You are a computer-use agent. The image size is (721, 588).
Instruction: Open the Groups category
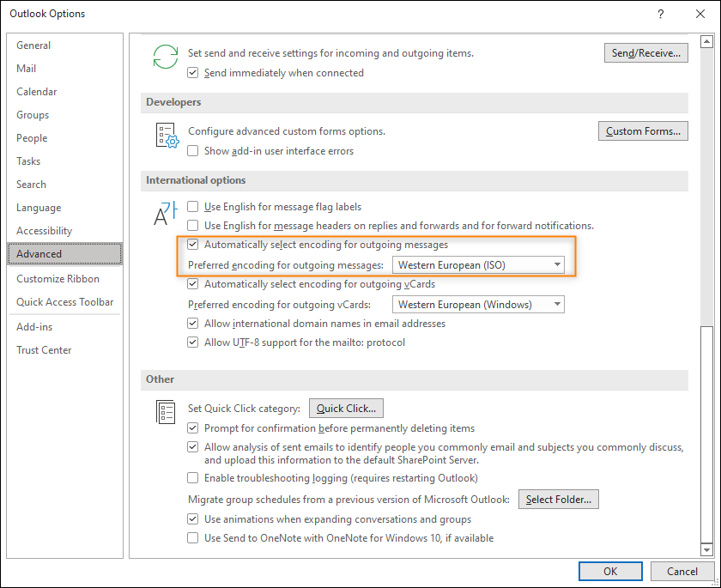pos(65,115)
